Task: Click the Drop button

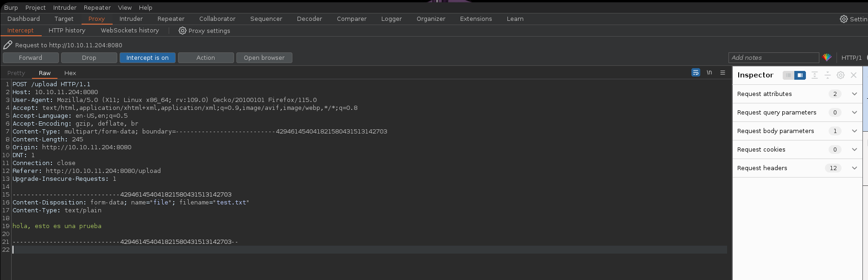Action: pyautogui.click(x=89, y=58)
